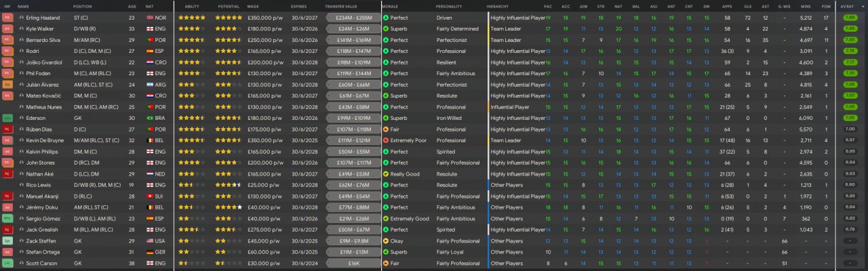Click orange Fair morale icon for Rúben Dias
This screenshot has width=868, height=271.
click(x=386, y=129)
